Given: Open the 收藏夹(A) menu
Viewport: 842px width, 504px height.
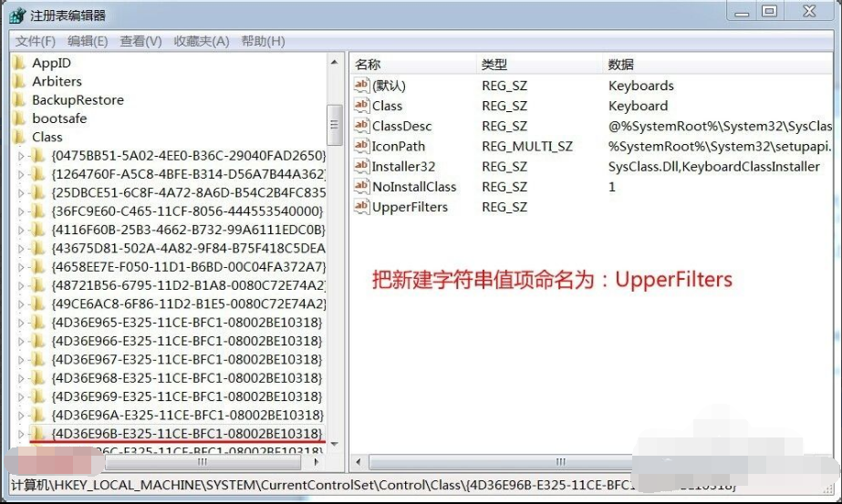Looking at the screenshot, I should coord(202,41).
